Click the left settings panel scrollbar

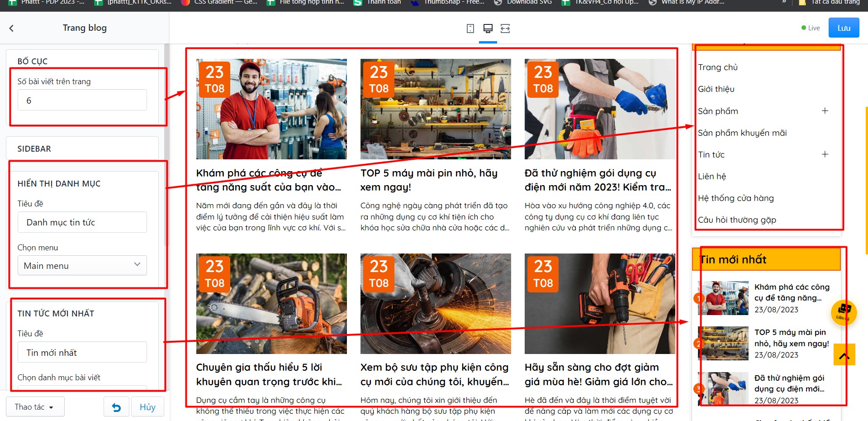point(166,145)
